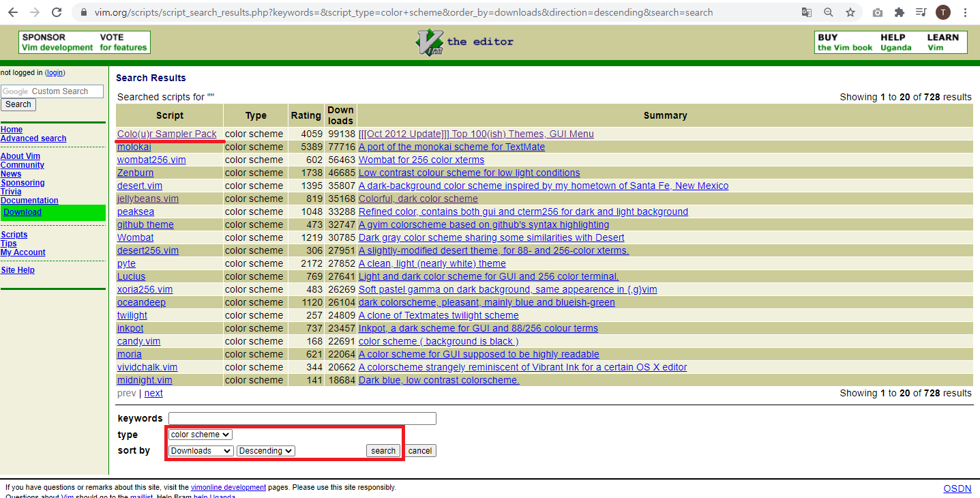Viewport: 980px width, 498px height.
Task: Click rating value 5389 for molokai
Action: point(312,147)
